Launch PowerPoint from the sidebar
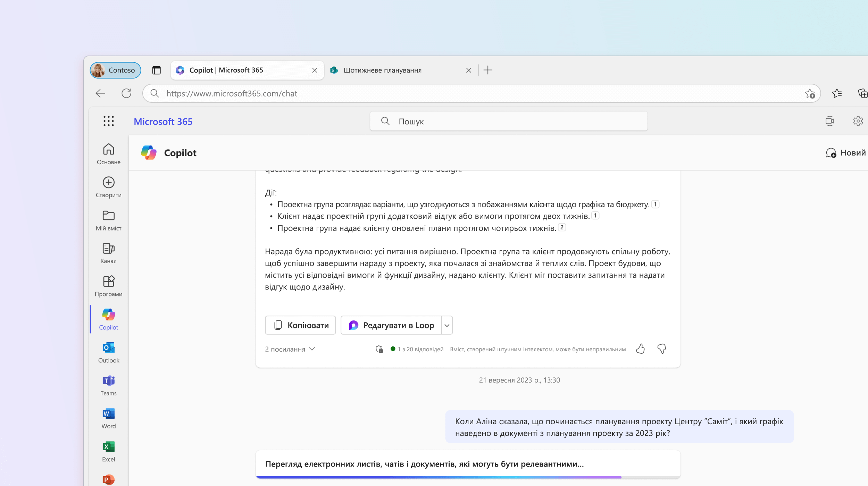The height and width of the screenshot is (486, 868). pos(109,480)
